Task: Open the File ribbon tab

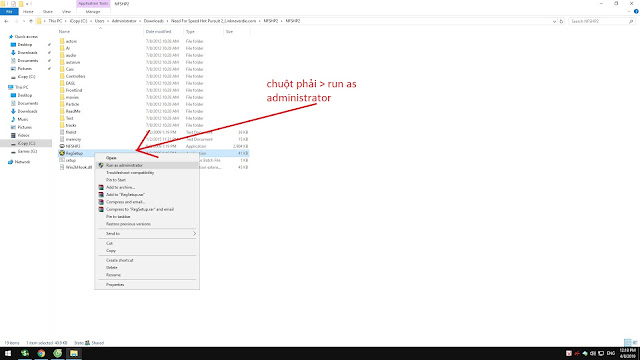Action: 9,12
